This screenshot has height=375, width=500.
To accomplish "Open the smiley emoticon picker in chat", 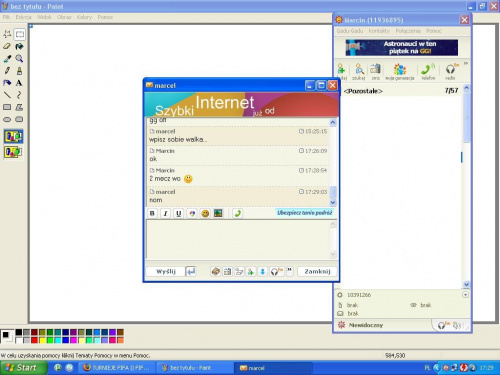I will [x=205, y=213].
